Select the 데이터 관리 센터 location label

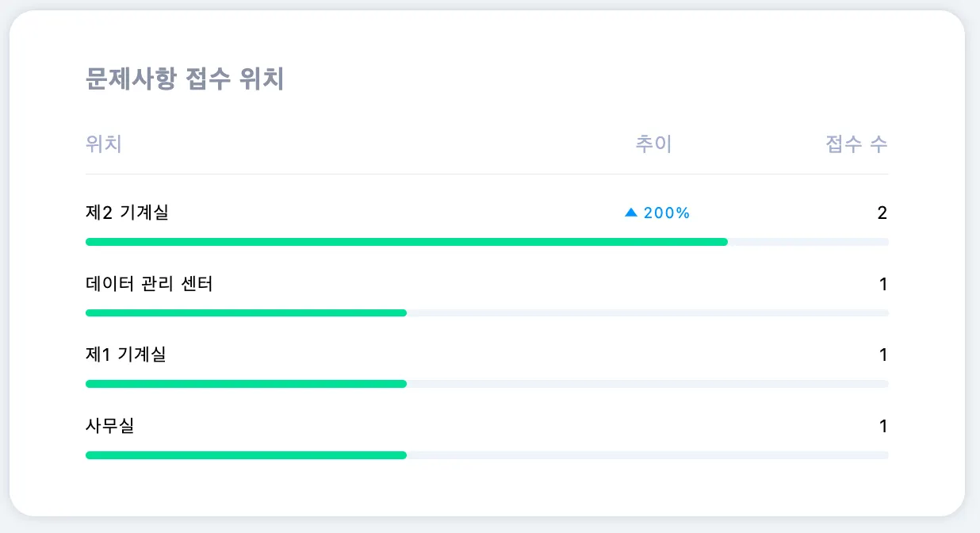pos(149,284)
